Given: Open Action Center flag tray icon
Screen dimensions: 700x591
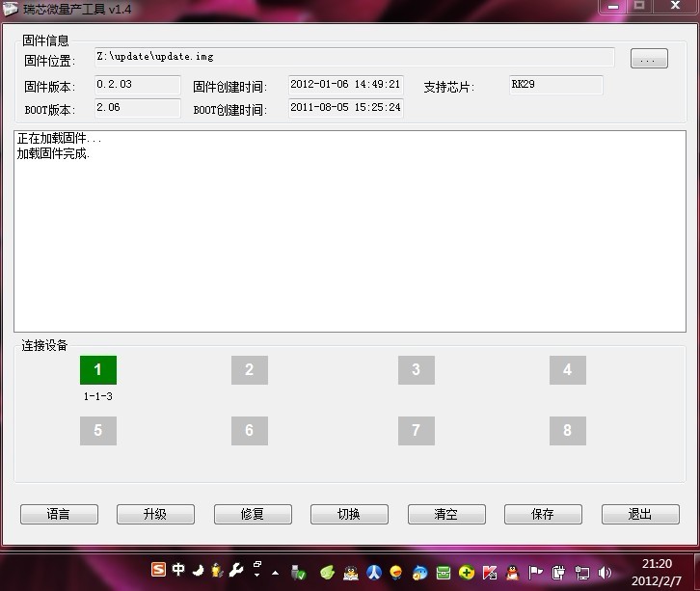Looking at the screenshot, I should (536, 573).
